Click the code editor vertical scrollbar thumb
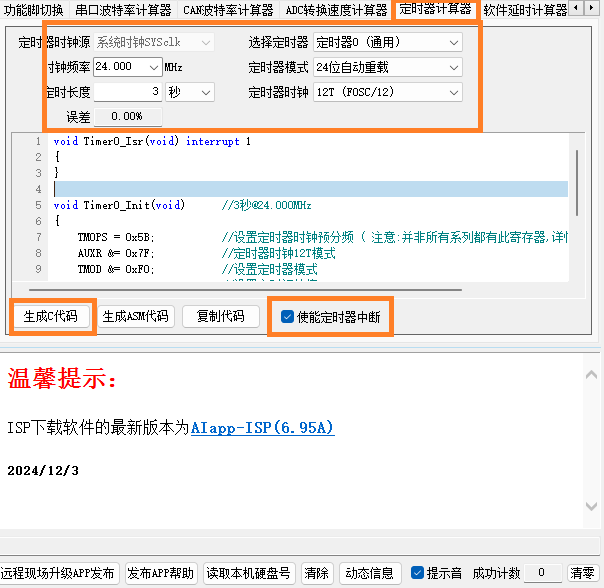This screenshot has width=604, height=588. click(x=577, y=183)
